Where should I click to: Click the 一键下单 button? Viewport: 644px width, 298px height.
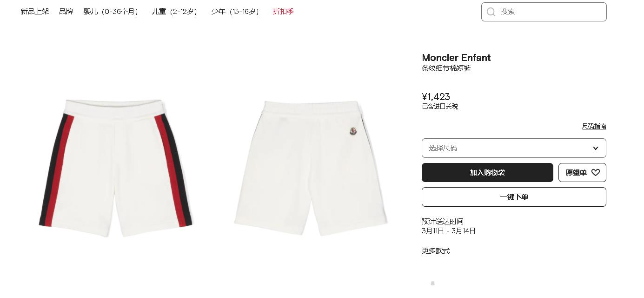tap(514, 197)
